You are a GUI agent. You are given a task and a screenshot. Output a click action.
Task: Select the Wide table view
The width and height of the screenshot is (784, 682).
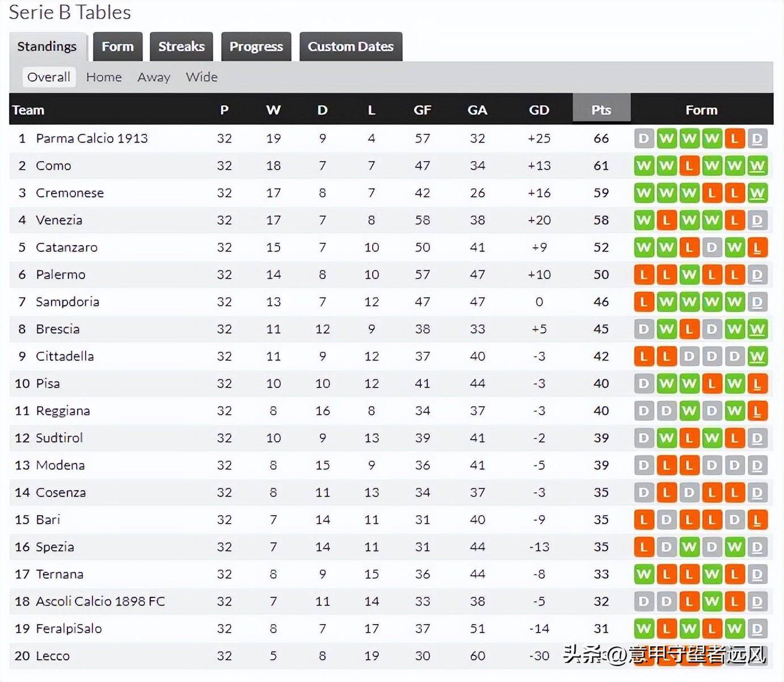pos(201,77)
